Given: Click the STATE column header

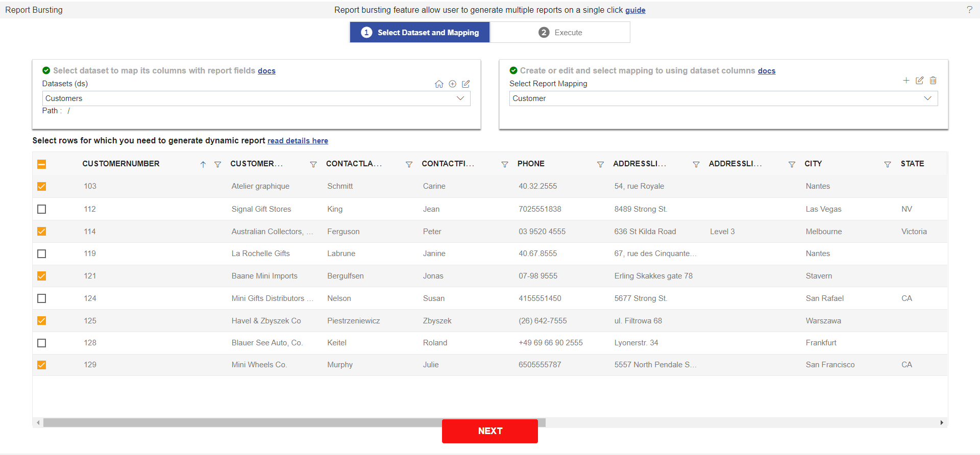Looking at the screenshot, I should tap(912, 164).
